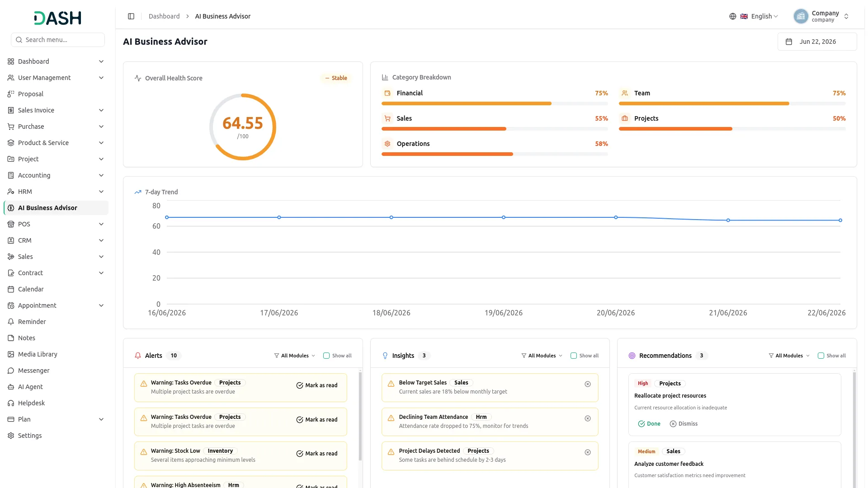Click the Team people category icon
The height and width of the screenshot is (488, 868).
[625, 93]
